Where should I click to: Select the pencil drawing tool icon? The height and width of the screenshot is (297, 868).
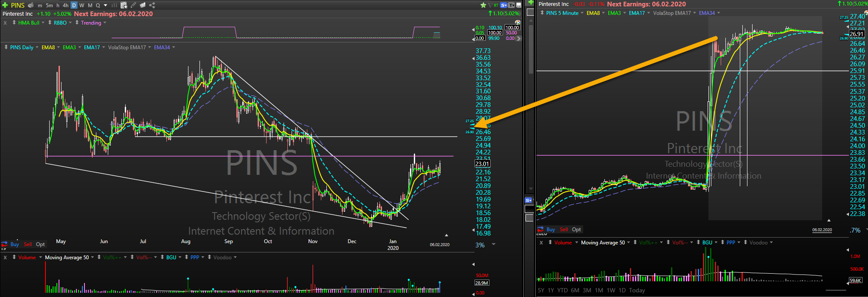tap(133, 5)
